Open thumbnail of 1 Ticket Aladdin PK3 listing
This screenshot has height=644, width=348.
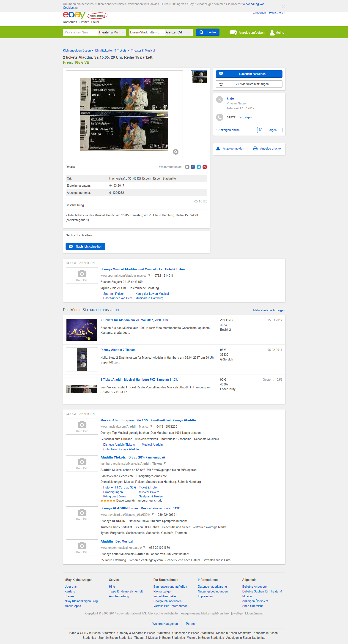pos(82,389)
